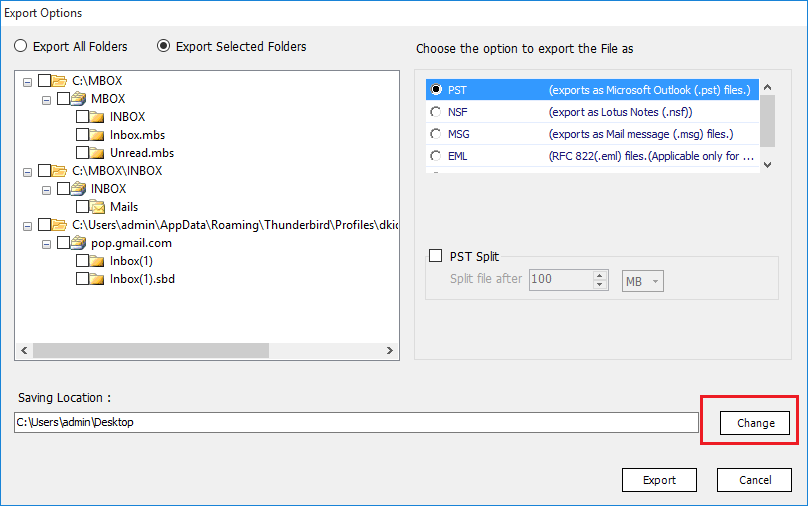Click folder tree scrollbar right arrow
The height and width of the screenshot is (506, 808).
coord(390,350)
